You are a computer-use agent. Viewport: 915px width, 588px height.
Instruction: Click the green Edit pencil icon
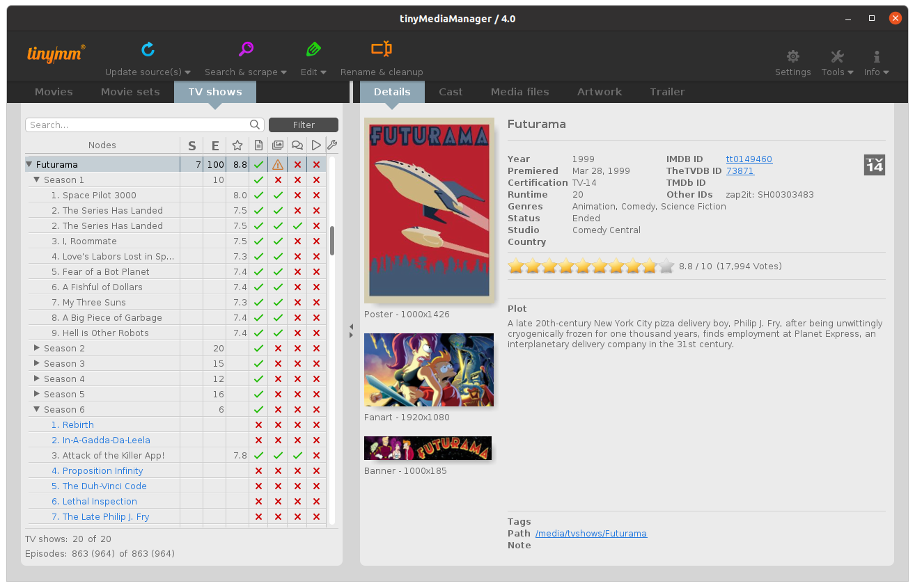pos(313,49)
